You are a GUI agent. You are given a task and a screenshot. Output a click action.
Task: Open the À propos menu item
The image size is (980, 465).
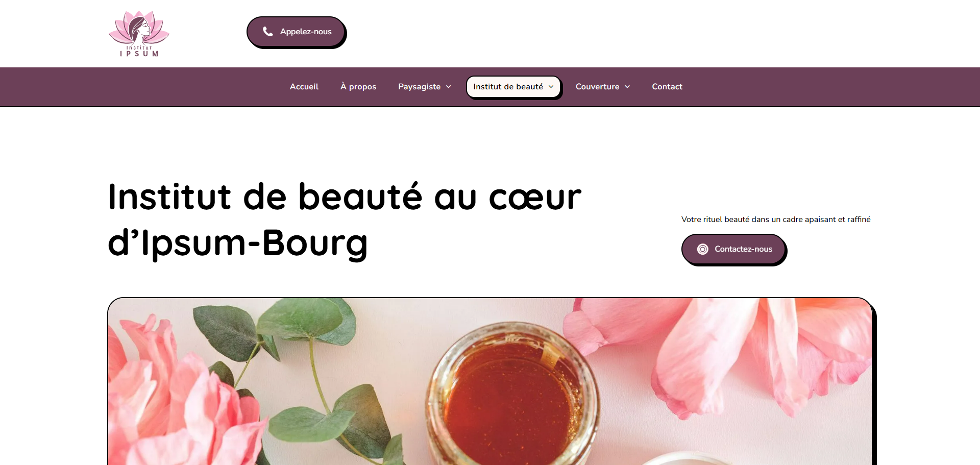358,87
